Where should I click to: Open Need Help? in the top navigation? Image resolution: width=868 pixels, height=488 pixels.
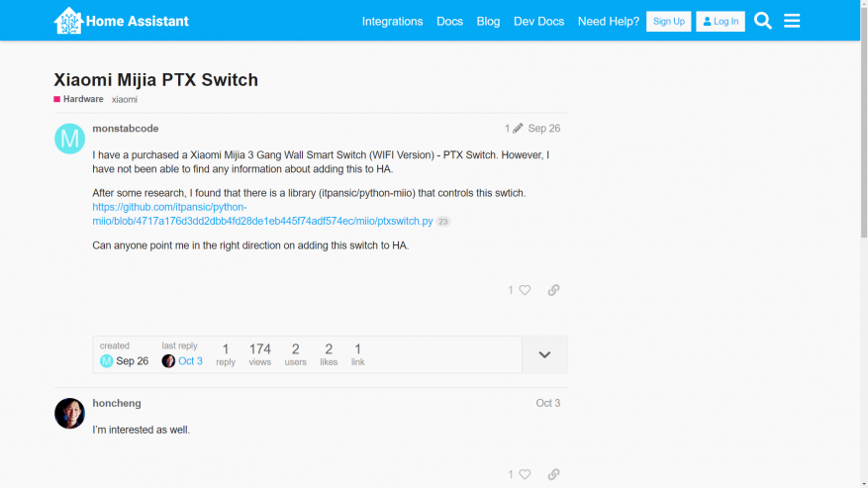tap(609, 21)
